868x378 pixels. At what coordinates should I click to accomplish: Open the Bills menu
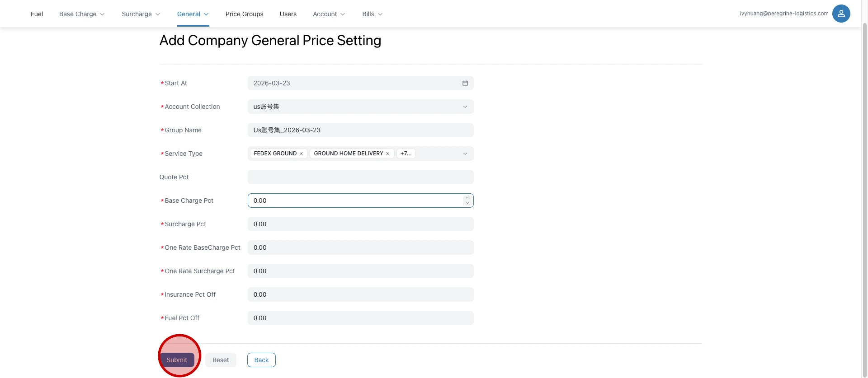tap(372, 14)
